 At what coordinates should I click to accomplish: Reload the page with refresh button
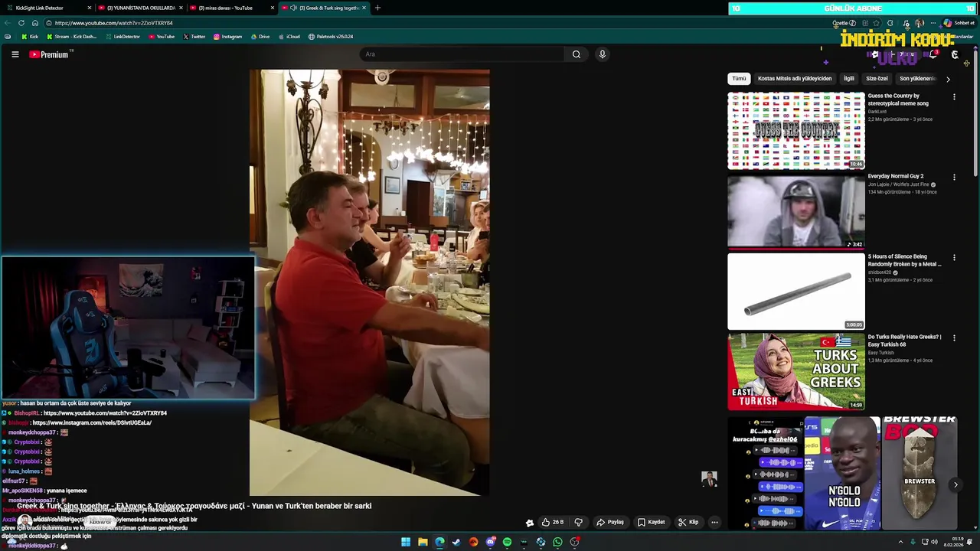(21, 23)
